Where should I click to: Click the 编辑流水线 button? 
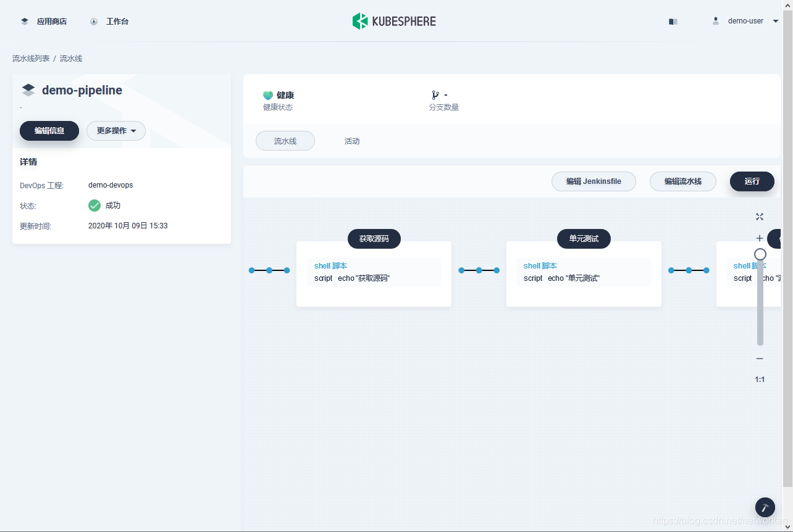coord(683,181)
